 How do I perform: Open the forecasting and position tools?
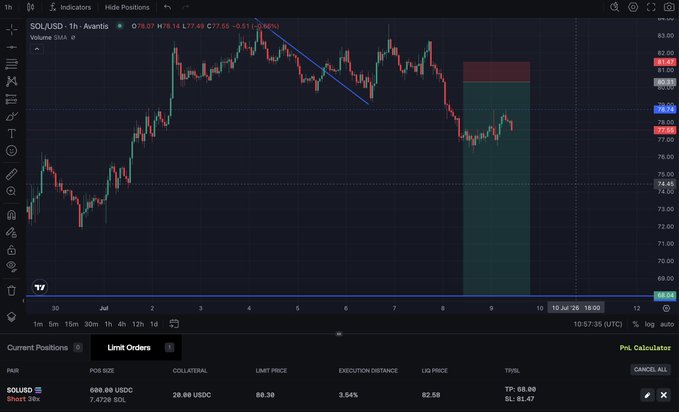pos(12,99)
